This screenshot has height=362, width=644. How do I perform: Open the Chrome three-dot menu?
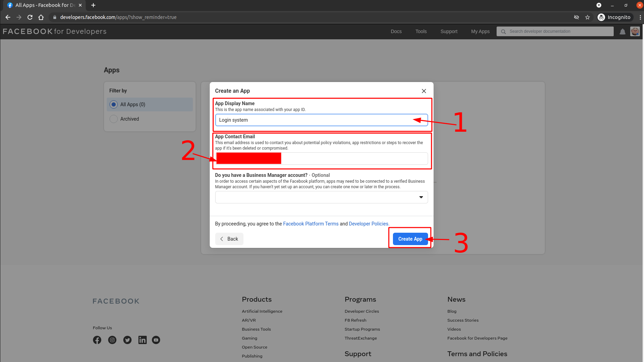pyautogui.click(x=640, y=17)
